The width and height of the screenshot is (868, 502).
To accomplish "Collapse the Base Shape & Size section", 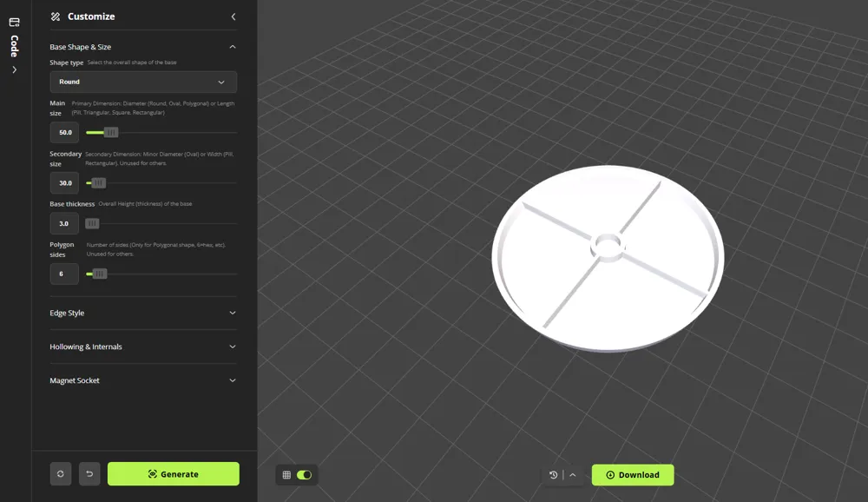I will click(x=233, y=47).
